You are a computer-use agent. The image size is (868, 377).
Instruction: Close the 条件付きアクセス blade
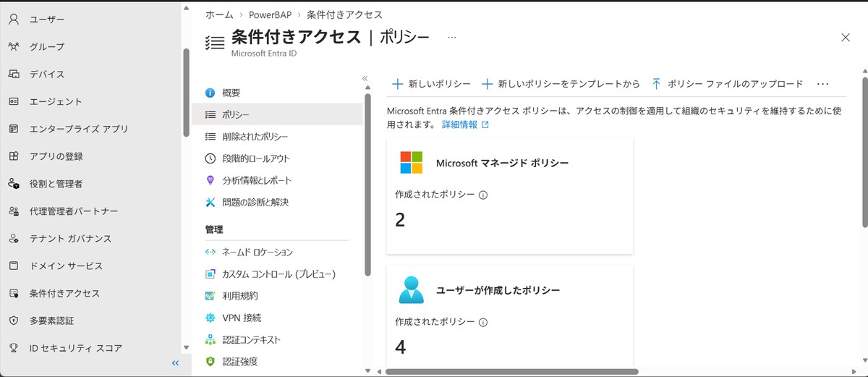(x=846, y=38)
